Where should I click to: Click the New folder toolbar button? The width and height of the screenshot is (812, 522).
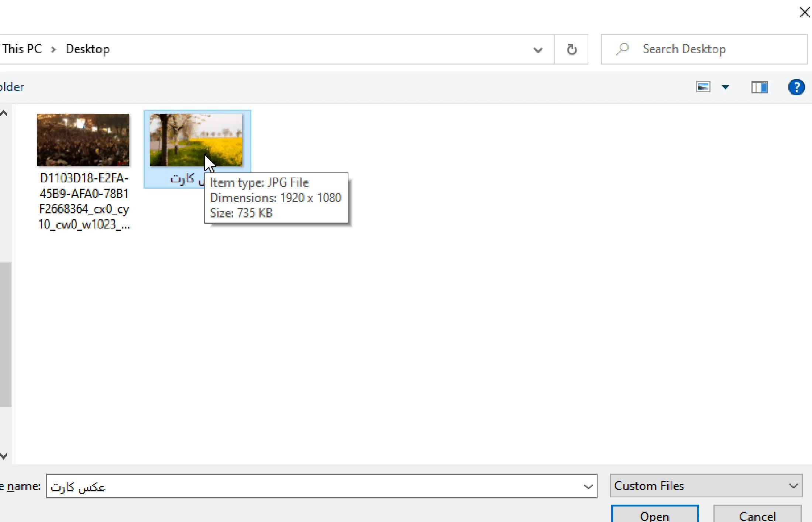click(x=12, y=87)
